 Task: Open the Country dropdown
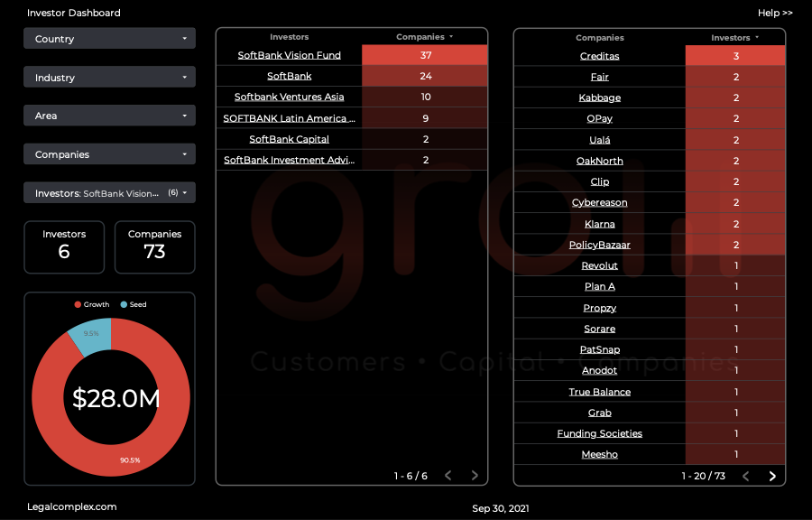point(109,39)
